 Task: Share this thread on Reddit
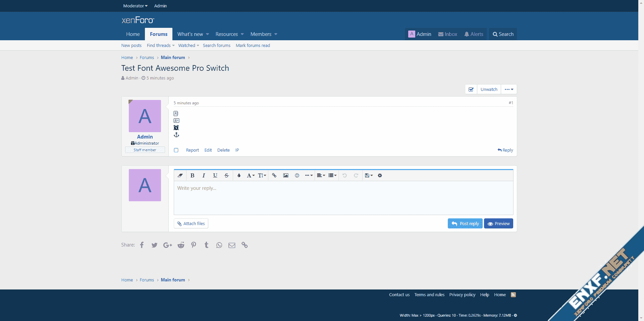click(x=181, y=245)
